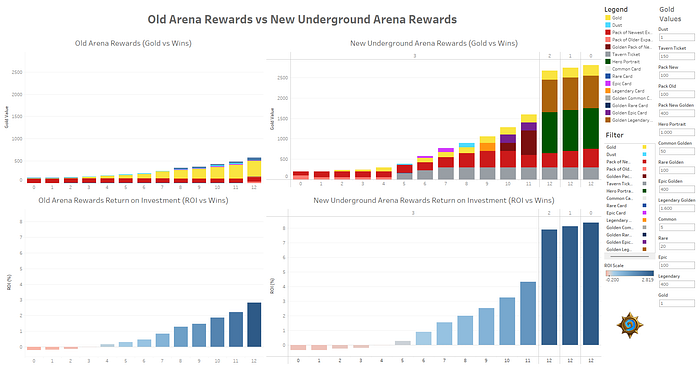700x368 pixels.
Task: Highlight Pack of Newest Expansion legend entry
Action: [x=629, y=32]
